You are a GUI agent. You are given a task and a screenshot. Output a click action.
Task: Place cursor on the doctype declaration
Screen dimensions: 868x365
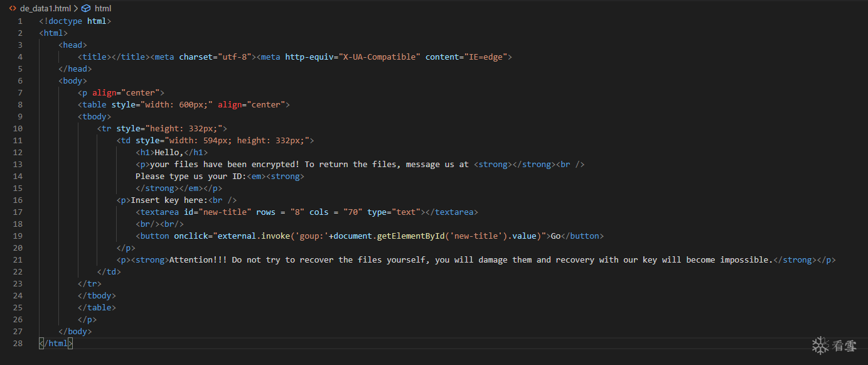tap(75, 21)
